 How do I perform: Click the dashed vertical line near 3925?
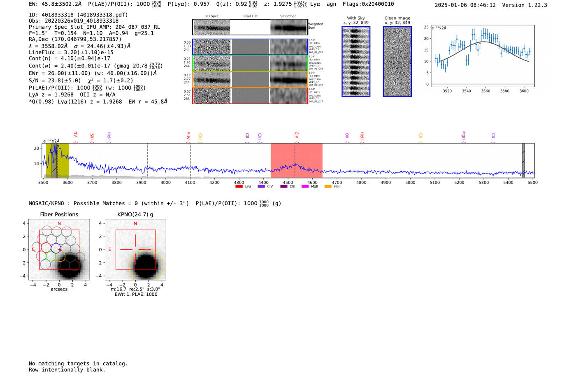pos(148,160)
